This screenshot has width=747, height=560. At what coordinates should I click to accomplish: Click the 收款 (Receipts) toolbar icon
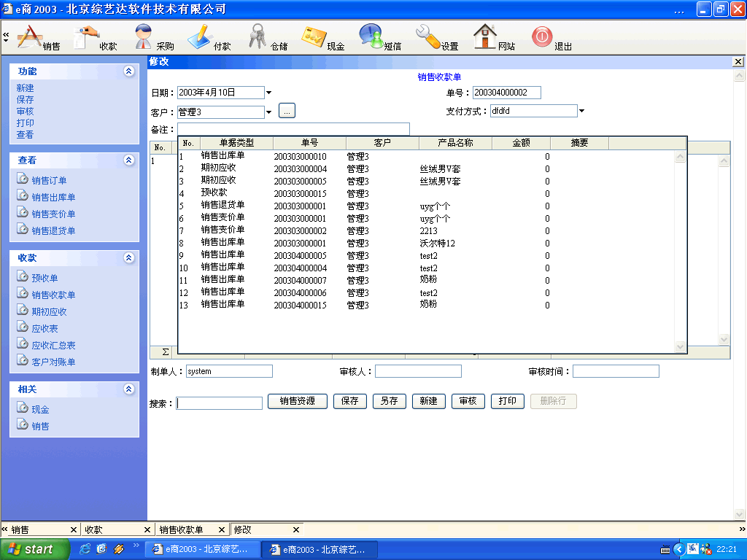tap(89, 36)
